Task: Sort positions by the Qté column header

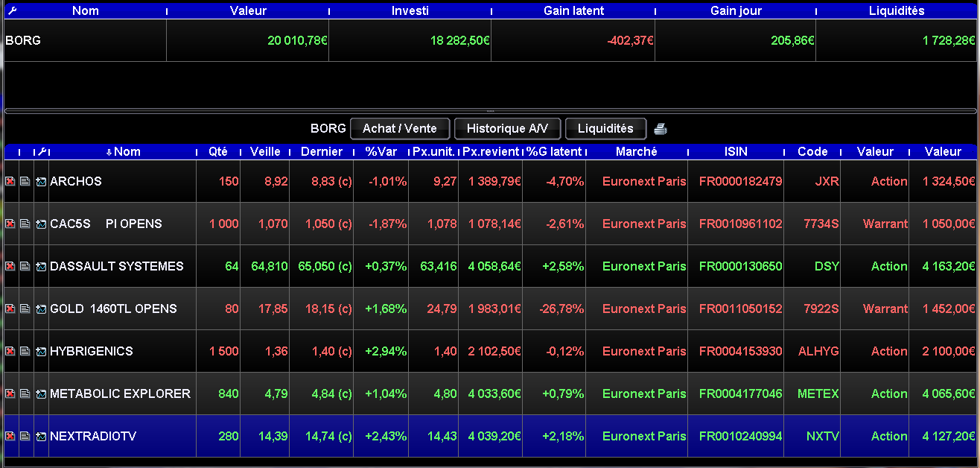Action: tap(218, 151)
